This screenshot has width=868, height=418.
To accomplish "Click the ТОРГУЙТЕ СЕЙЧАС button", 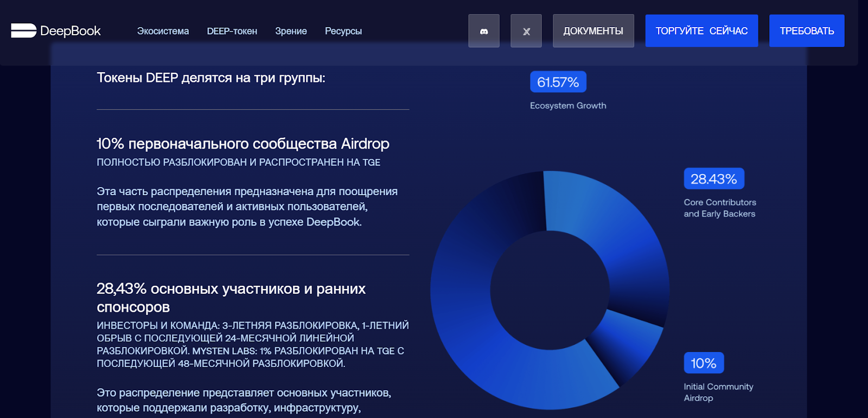I will [x=701, y=31].
